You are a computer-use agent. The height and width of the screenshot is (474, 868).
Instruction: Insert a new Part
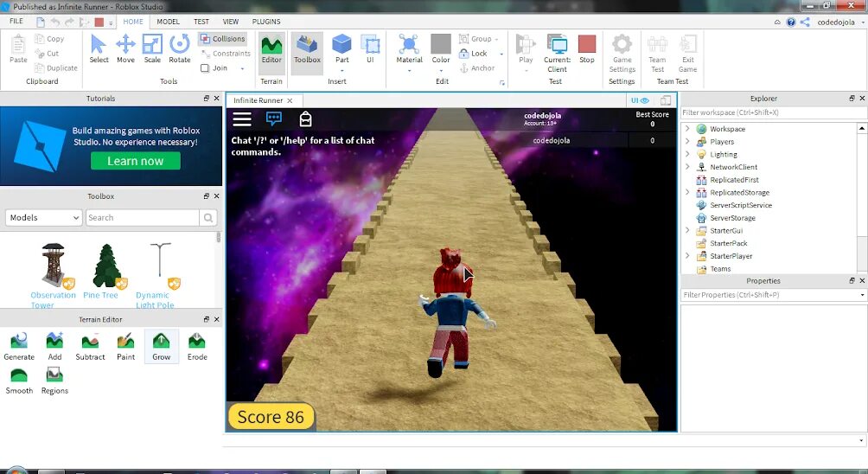click(342, 48)
